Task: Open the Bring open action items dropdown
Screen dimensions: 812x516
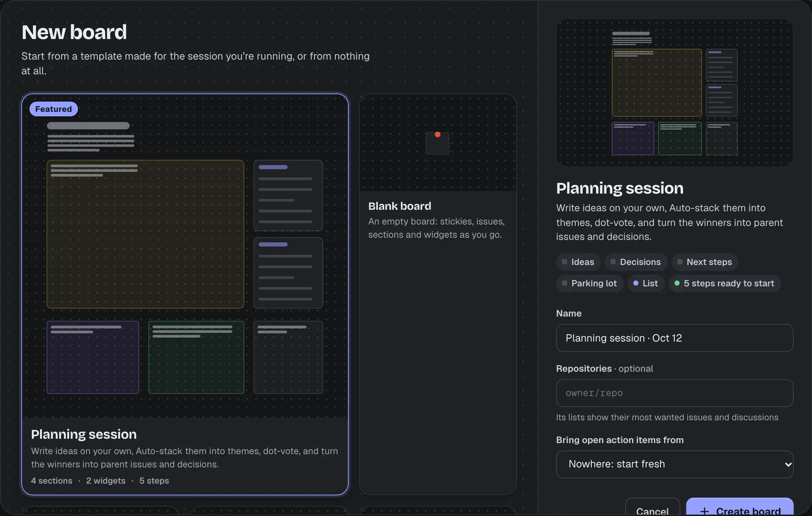Action: 674,464
